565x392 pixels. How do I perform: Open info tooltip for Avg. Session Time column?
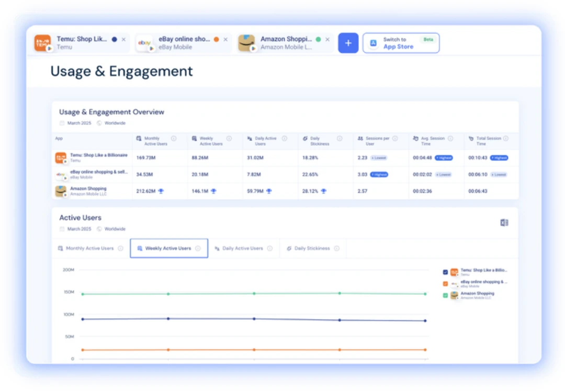pyautogui.click(x=450, y=139)
